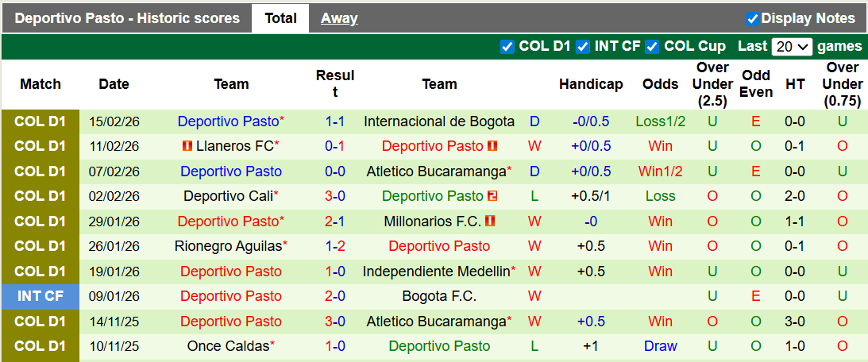Viewport: 868px width, 362px height.
Task: Select the Total tab
Action: [280, 18]
